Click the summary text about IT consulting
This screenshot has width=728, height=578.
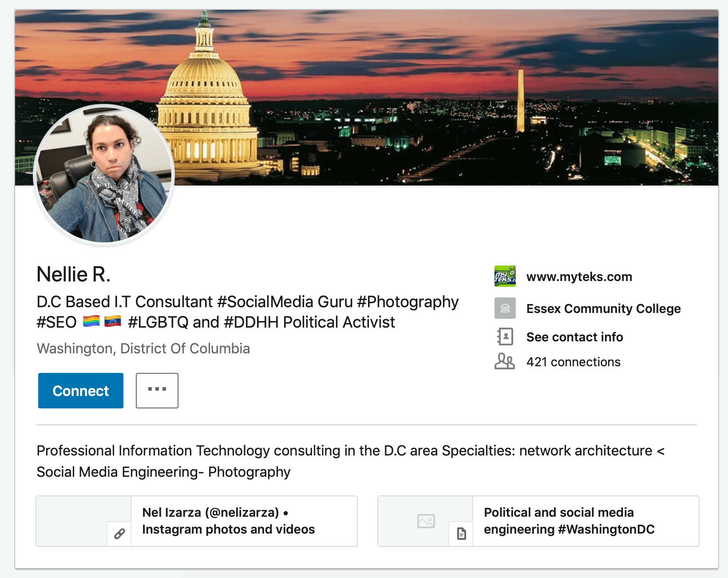351,461
